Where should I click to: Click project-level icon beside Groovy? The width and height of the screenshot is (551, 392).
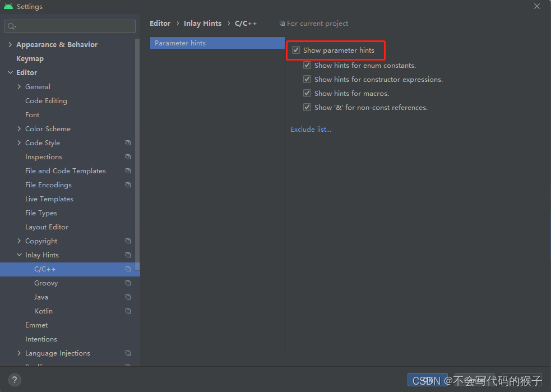point(128,283)
